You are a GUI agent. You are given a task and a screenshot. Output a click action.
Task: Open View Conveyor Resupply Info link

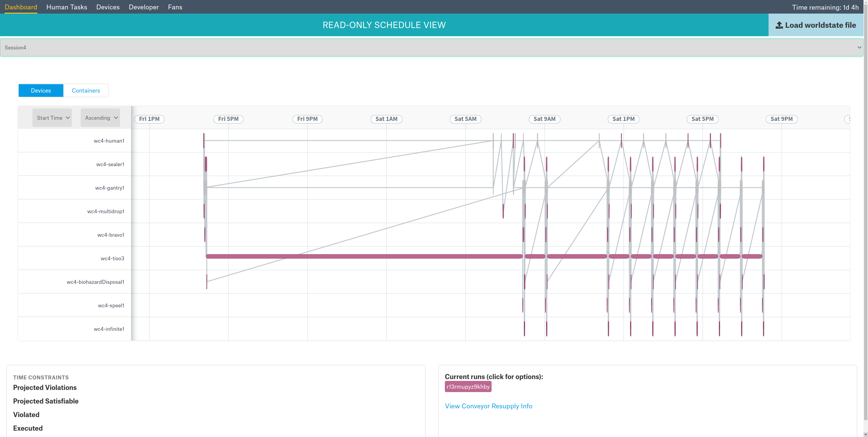point(488,406)
